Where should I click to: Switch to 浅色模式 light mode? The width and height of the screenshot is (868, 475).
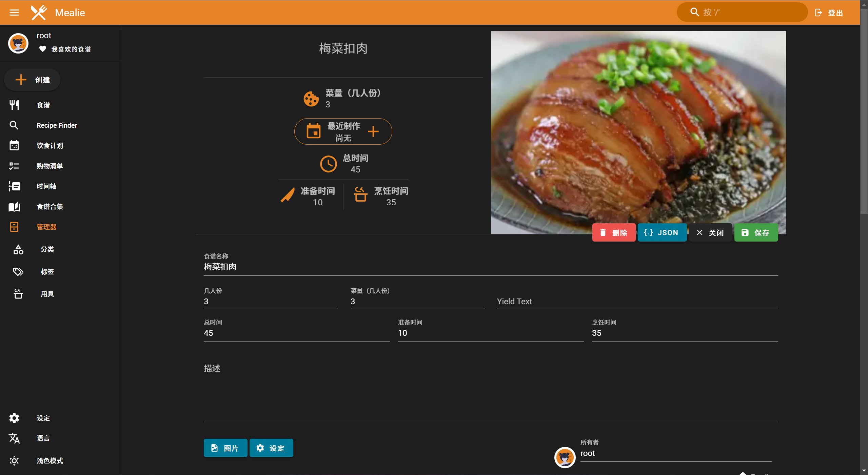pyautogui.click(x=50, y=461)
